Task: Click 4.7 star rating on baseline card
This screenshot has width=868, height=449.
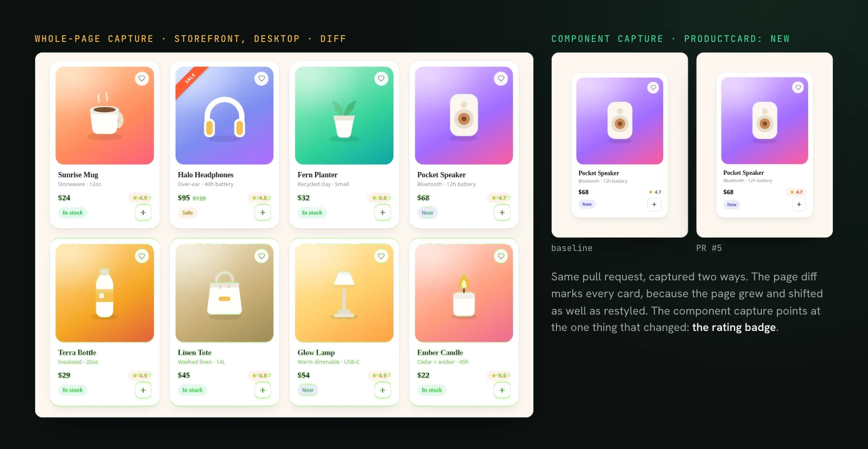Action: [x=655, y=192]
